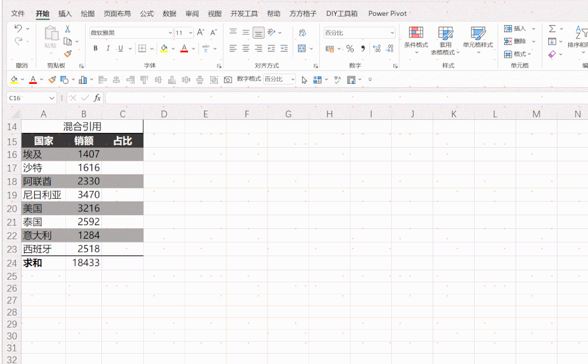The width and height of the screenshot is (588, 364).
Task: Open the 百分比 number format dropdown in ribbon
Action: click(392, 33)
